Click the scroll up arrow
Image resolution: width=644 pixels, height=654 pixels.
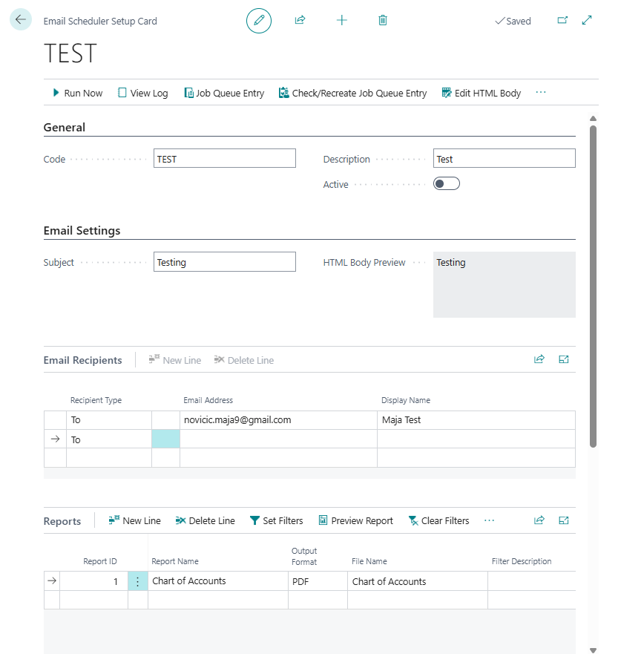[593, 119]
